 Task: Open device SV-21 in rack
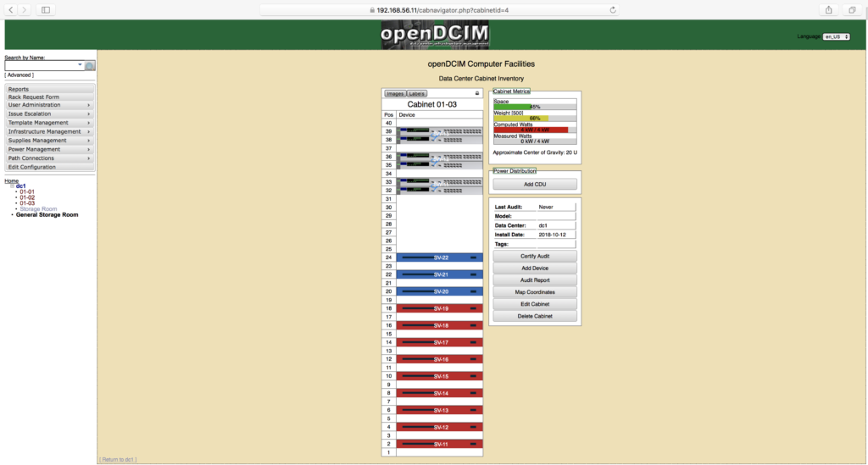click(x=440, y=274)
